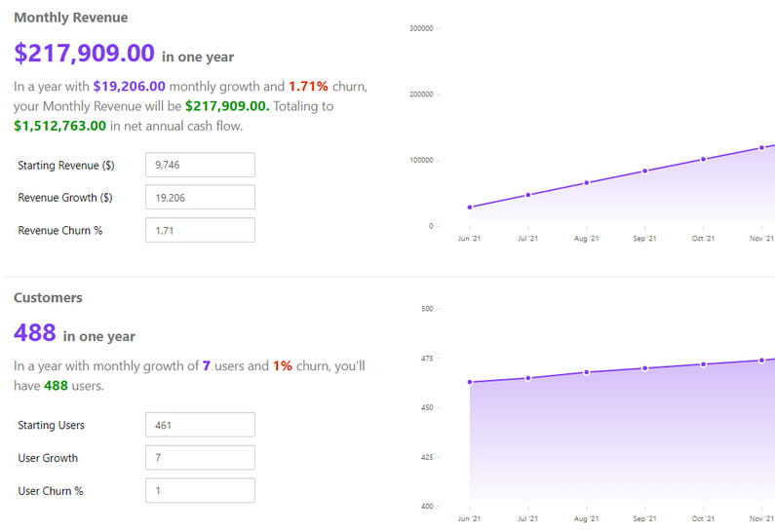Image resolution: width=775 pixels, height=532 pixels.
Task: Select the Revenue Churn % field
Action: tap(200, 230)
